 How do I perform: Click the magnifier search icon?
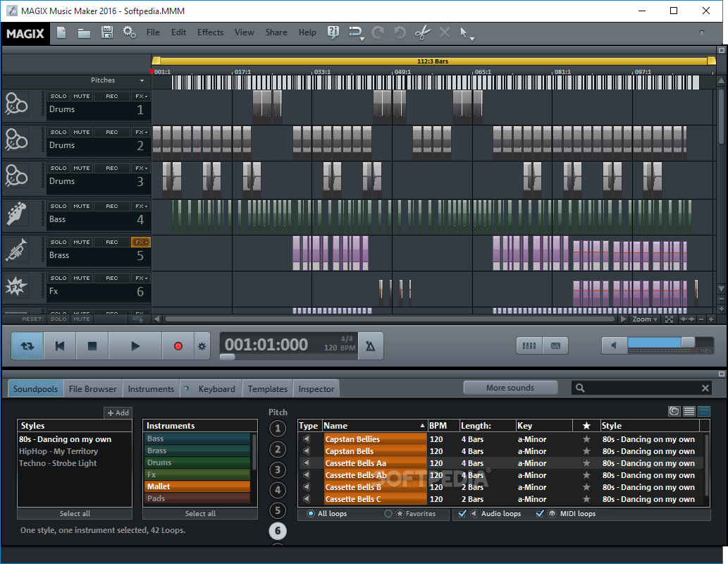(581, 388)
